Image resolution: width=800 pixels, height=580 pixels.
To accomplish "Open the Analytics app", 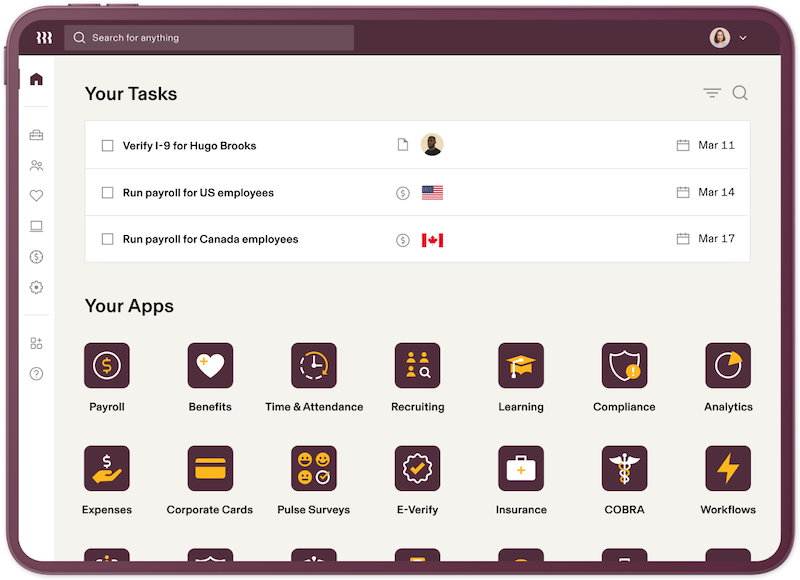I will coord(728,366).
